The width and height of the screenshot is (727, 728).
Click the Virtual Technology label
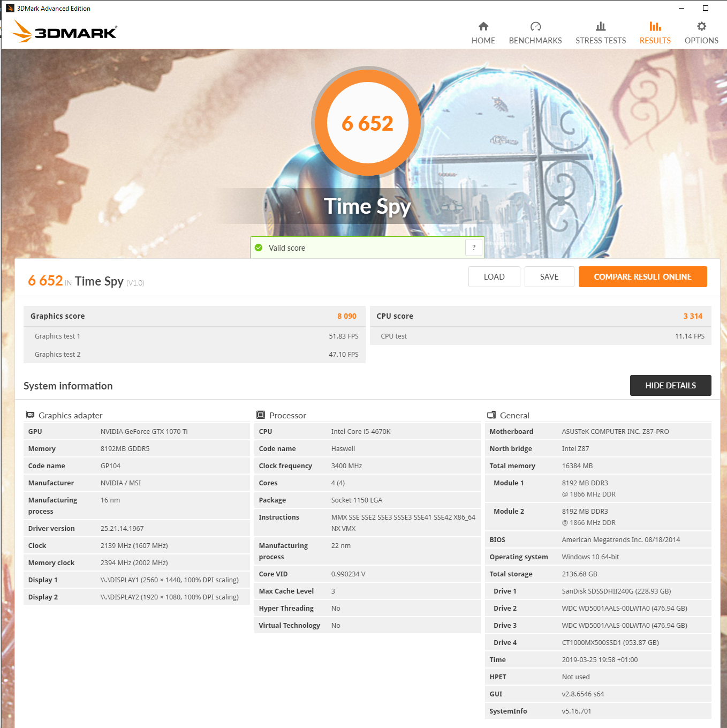coord(289,625)
